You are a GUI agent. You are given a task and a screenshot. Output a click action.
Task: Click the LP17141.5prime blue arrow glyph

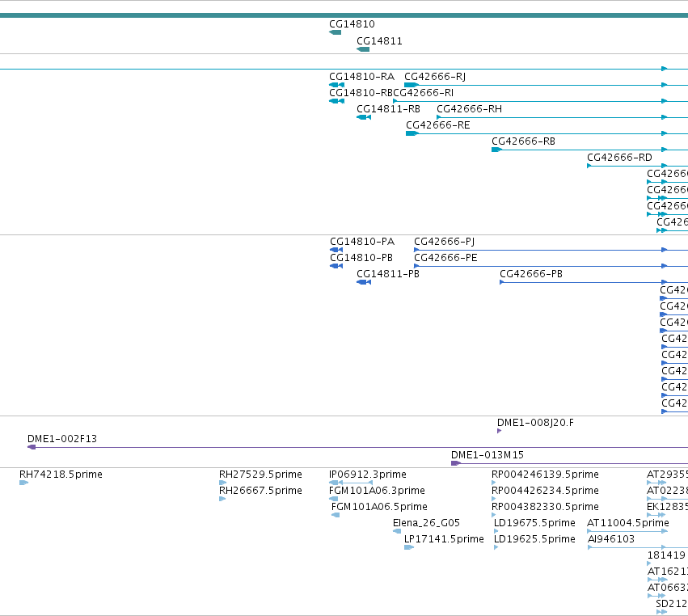409,547
